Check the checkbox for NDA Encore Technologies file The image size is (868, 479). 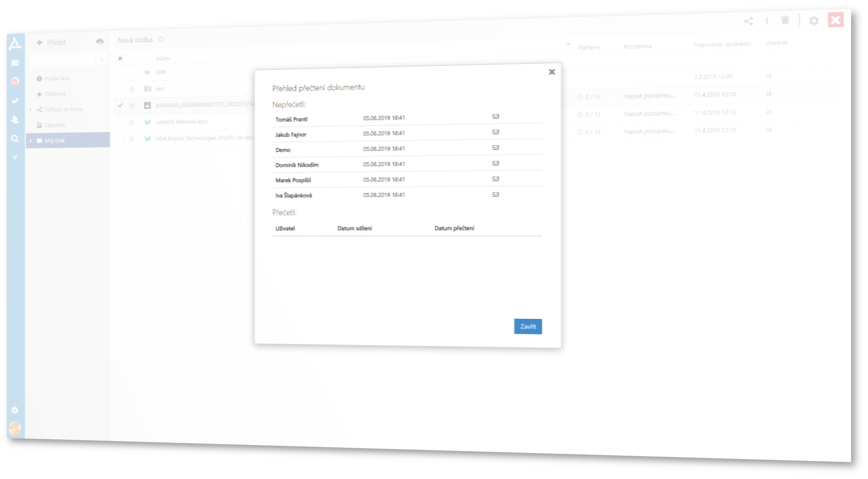pyautogui.click(x=120, y=139)
